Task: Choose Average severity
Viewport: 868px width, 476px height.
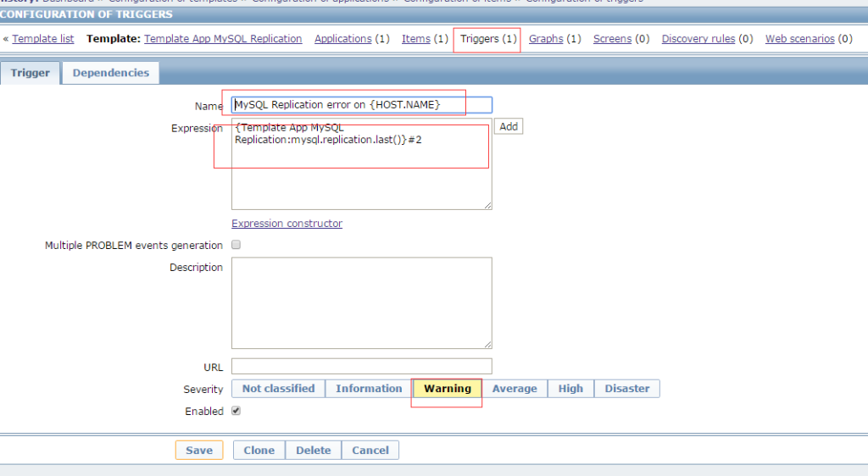Action: pyautogui.click(x=515, y=389)
